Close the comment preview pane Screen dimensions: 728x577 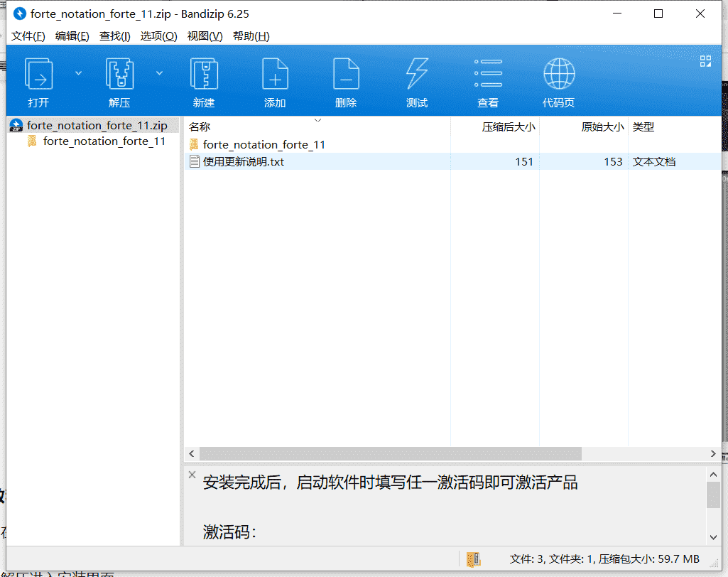(192, 475)
